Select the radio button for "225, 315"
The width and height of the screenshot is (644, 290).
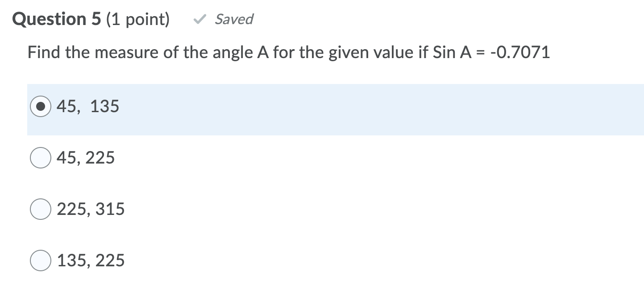(40, 209)
